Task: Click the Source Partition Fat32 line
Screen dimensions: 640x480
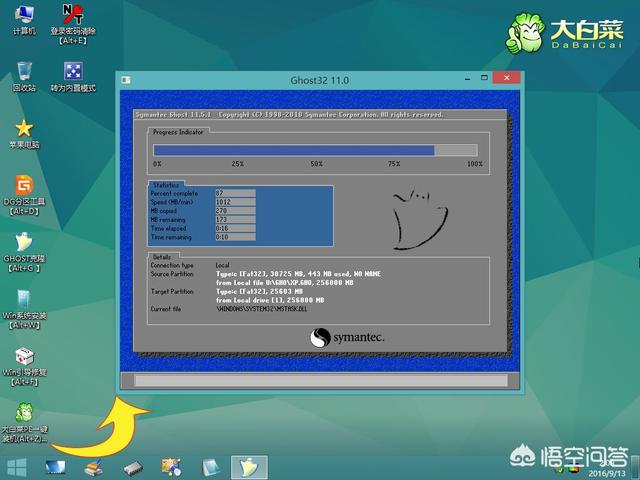Action: (x=298, y=274)
